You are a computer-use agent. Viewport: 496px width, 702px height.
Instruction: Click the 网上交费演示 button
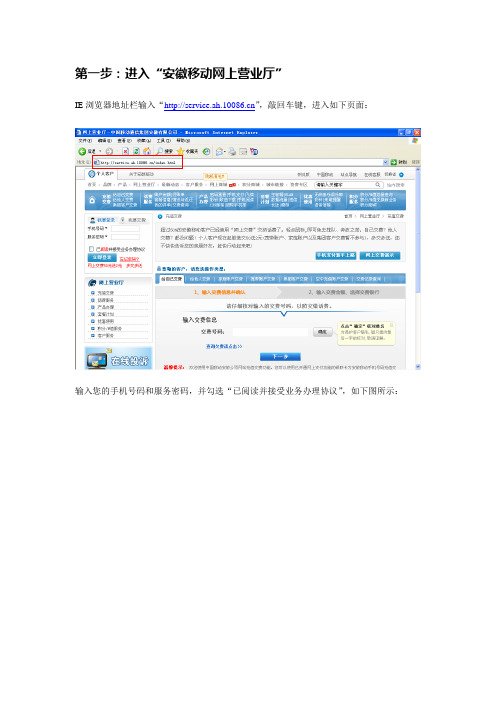380,255
